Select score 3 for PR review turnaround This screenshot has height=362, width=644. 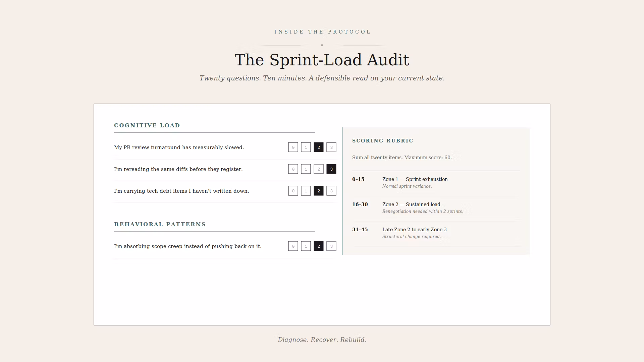pyautogui.click(x=331, y=147)
